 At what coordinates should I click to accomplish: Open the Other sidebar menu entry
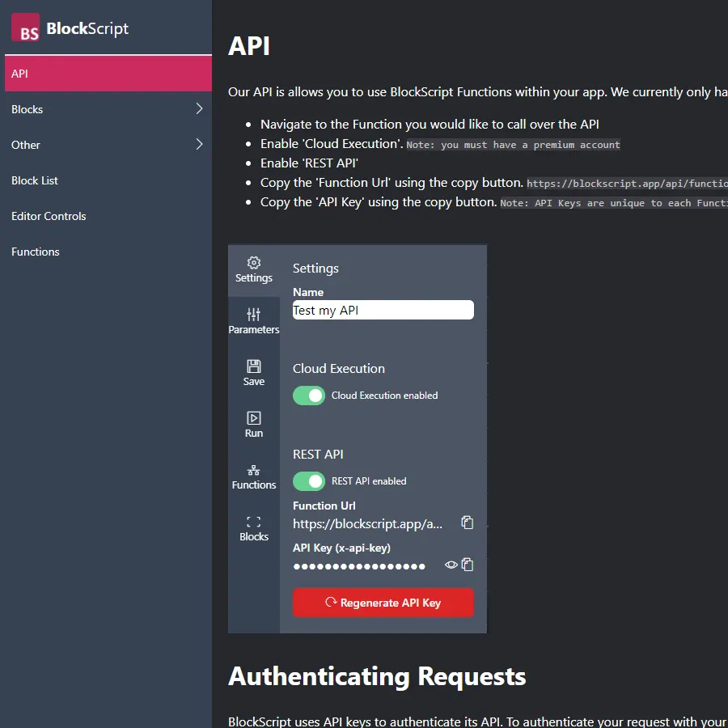(x=108, y=145)
